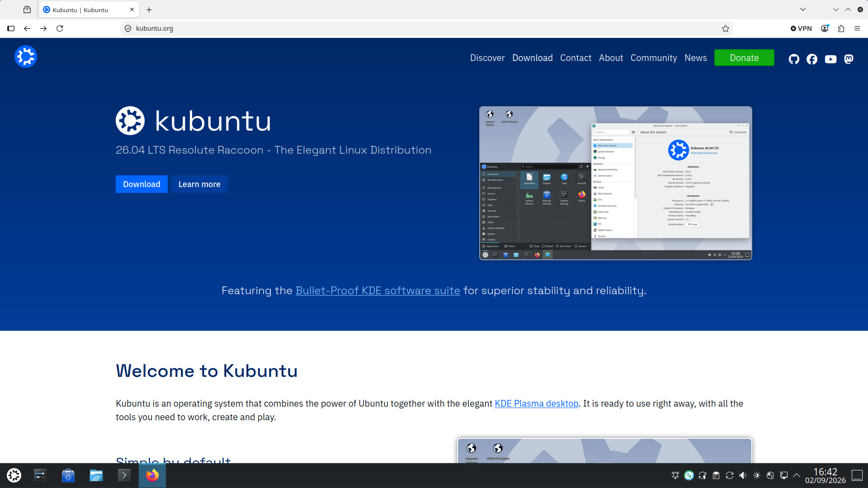Close the Kubuntu tab
Viewport: 868px width, 488px height.
(132, 9)
